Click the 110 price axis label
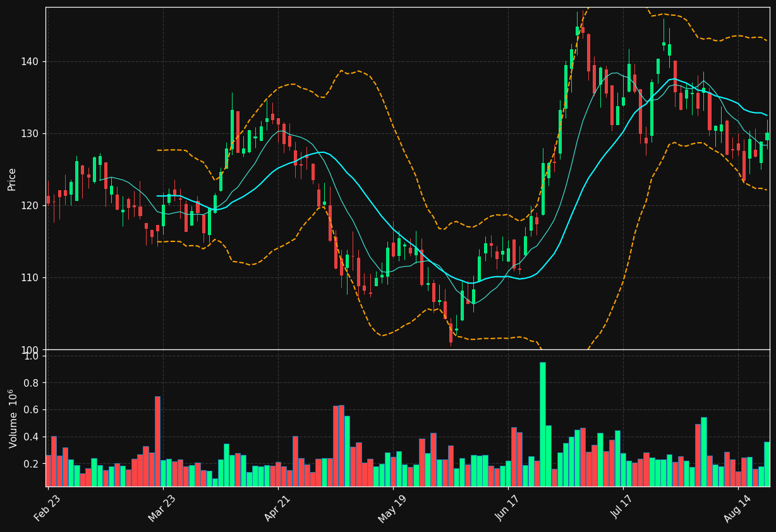 tap(32, 278)
